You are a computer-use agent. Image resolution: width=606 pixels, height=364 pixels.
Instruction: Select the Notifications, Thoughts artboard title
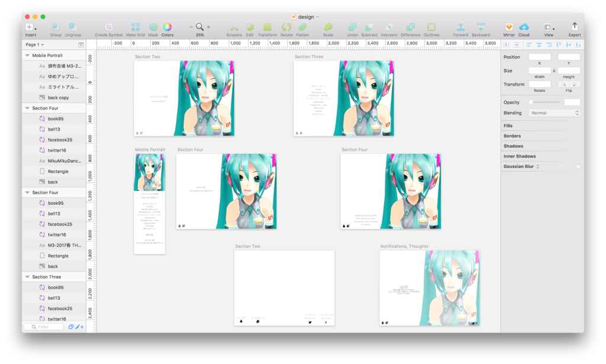(404, 246)
